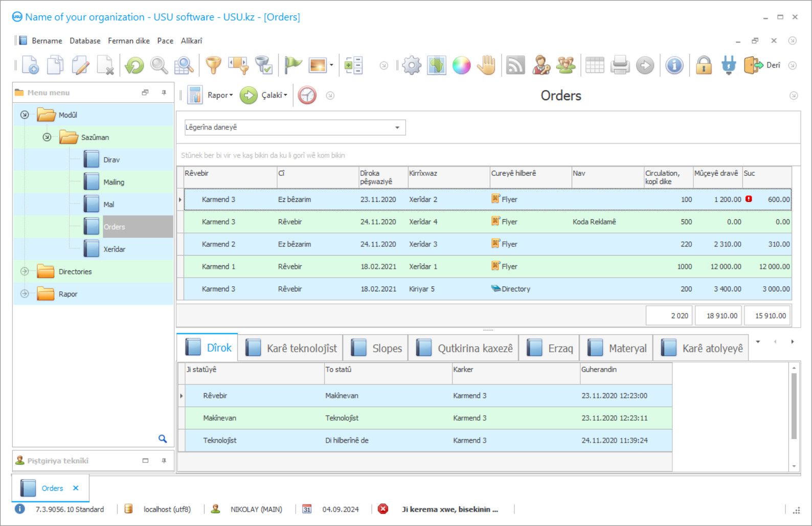Open the Database menu
812x526 pixels.
click(85, 41)
